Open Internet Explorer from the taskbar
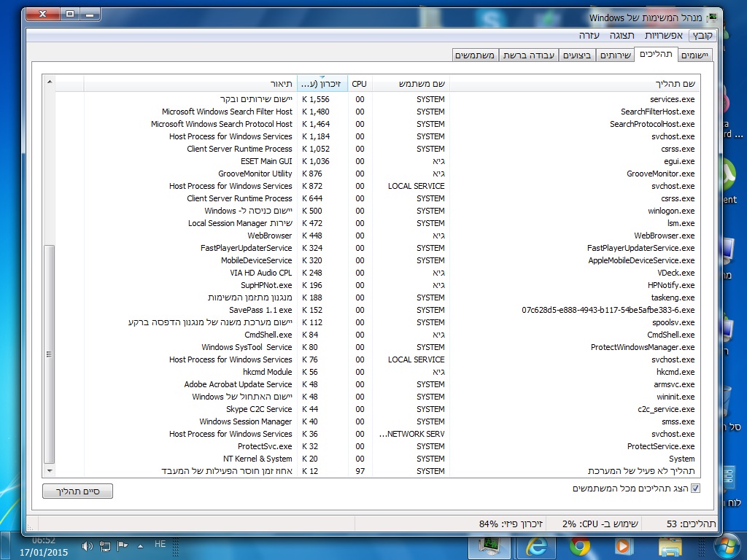This screenshot has height=560, width=747. tap(536, 545)
